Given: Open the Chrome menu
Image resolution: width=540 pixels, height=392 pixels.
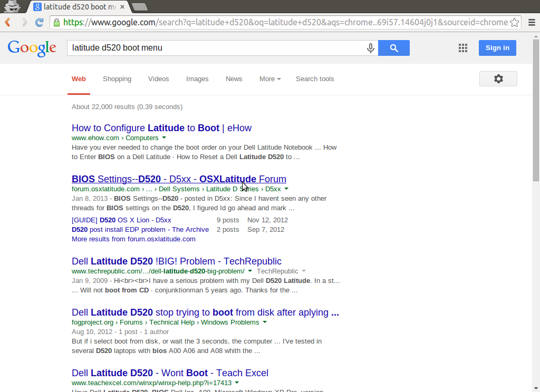Looking at the screenshot, I should pyautogui.click(x=532, y=23).
